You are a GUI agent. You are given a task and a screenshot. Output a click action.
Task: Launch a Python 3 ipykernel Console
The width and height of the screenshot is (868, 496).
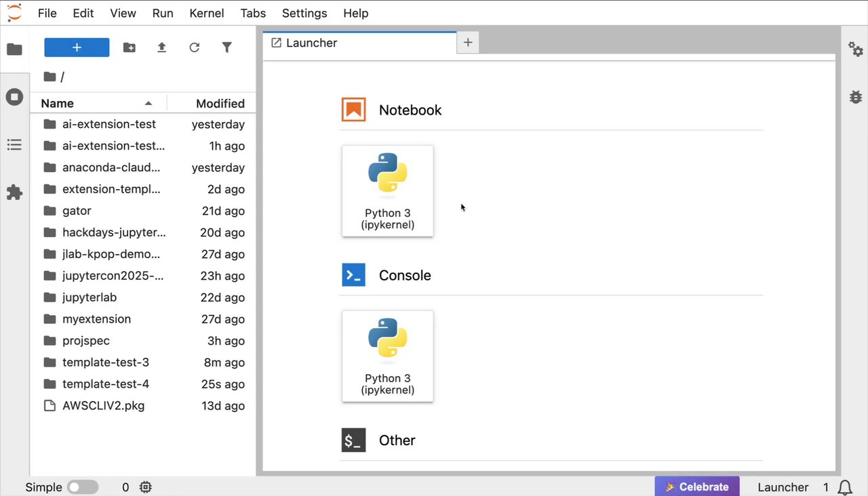click(388, 356)
